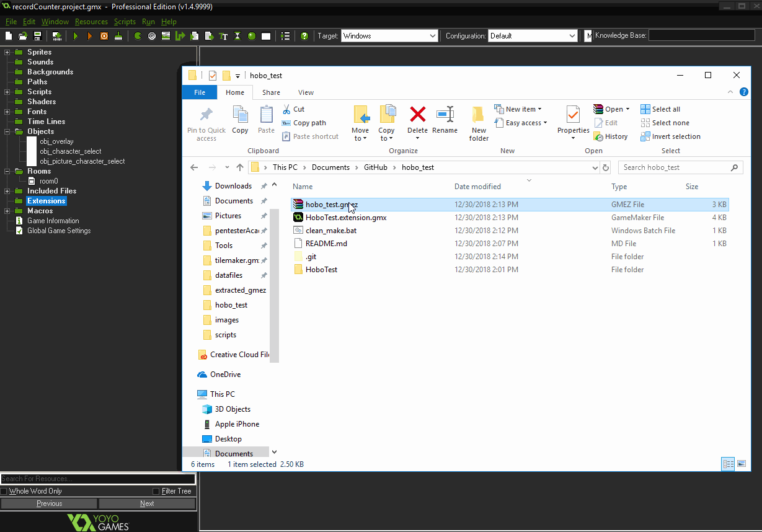The height and width of the screenshot is (532, 762).
Task: Click the refresh icon beside the address bar
Action: coord(606,167)
